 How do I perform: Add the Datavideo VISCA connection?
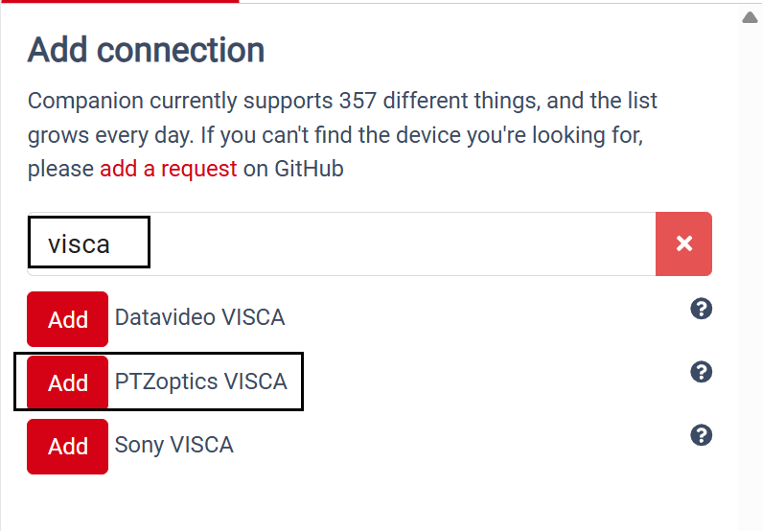point(67,319)
